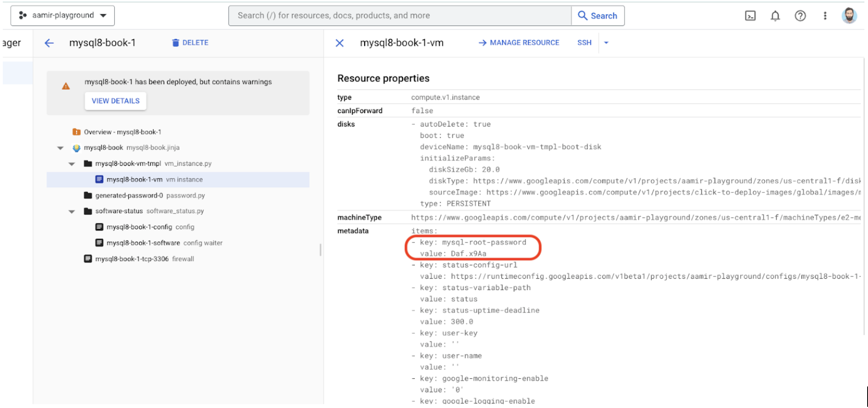
Task: Click the blue Search button
Action: click(x=598, y=16)
